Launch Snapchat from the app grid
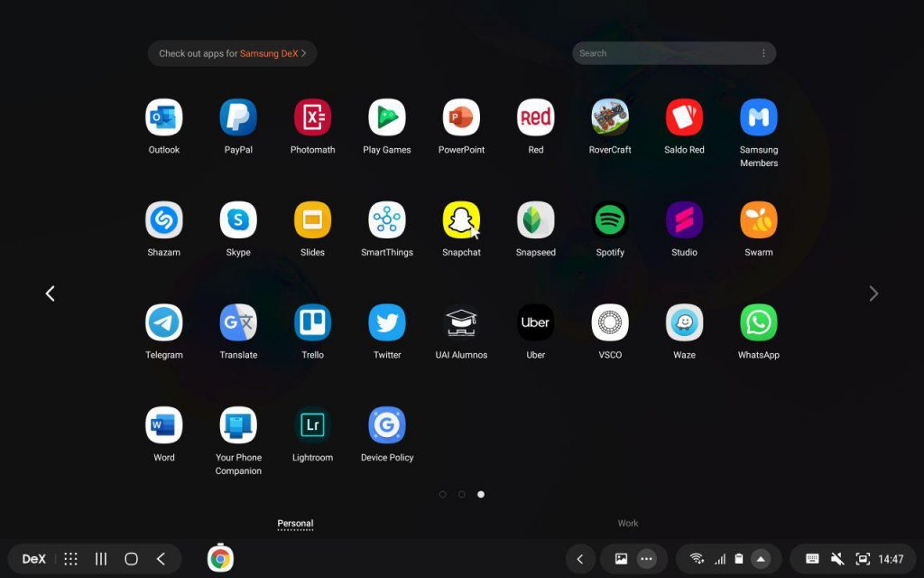This screenshot has width=924, height=578. [x=461, y=220]
